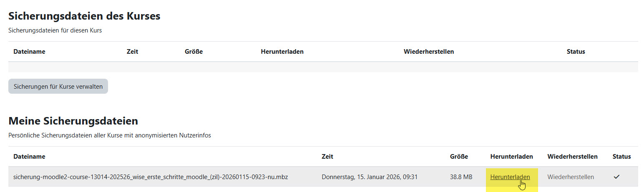Click the Meine Sicherungsdateien heading

click(x=73, y=121)
